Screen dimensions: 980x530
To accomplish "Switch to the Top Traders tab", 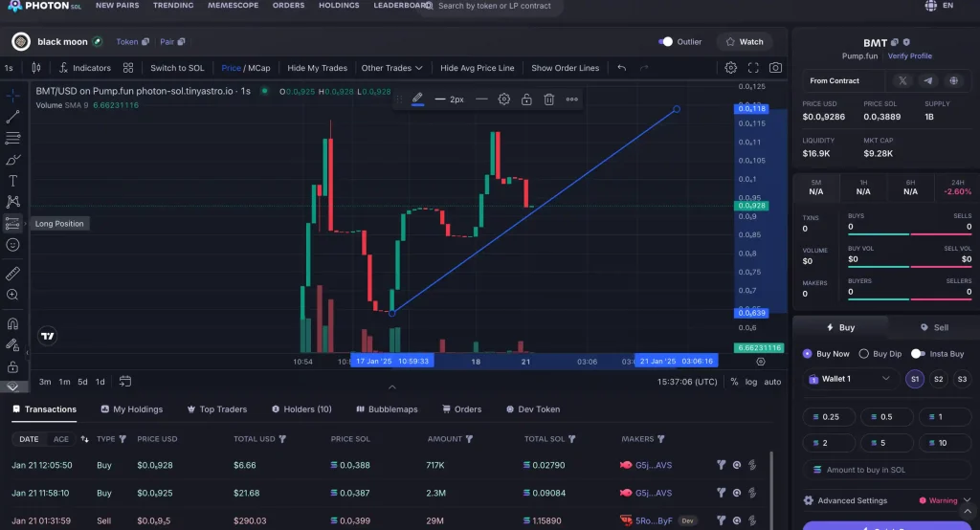I will (216, 409).
